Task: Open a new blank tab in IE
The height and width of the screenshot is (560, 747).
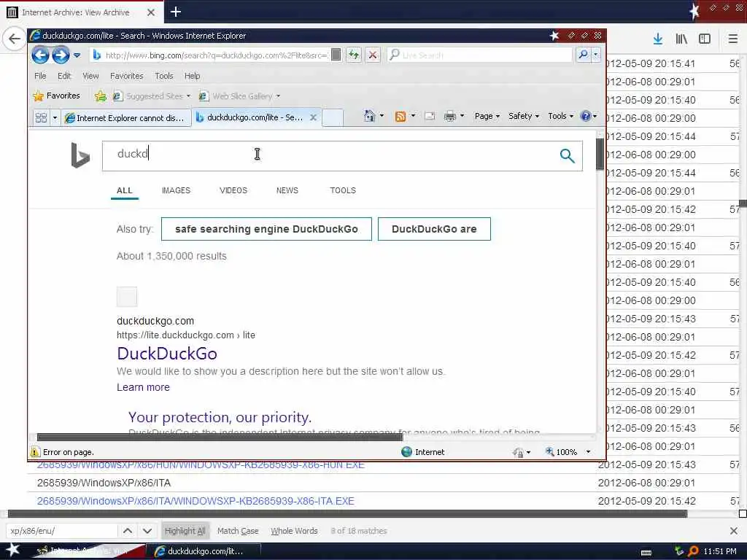Action: coord(333,117)
